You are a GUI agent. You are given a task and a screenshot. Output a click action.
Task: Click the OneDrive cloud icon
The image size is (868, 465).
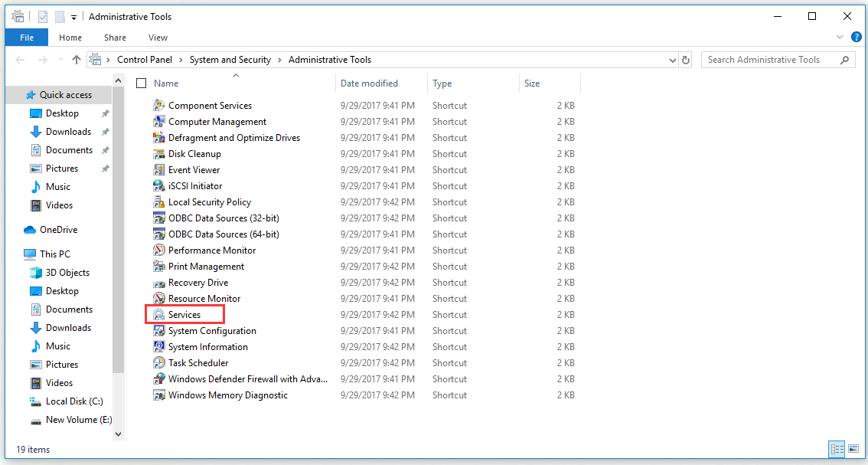coord(30,230)
